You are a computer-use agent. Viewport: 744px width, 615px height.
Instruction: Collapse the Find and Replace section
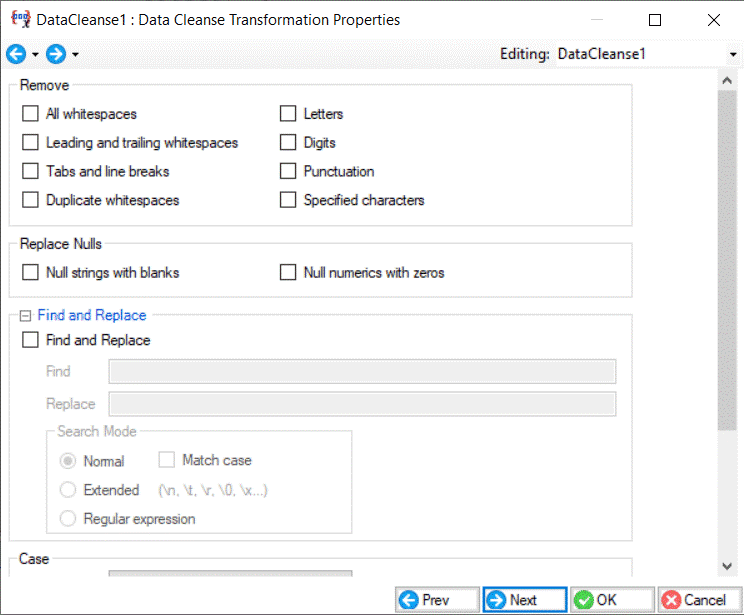[x=26, y=315]
